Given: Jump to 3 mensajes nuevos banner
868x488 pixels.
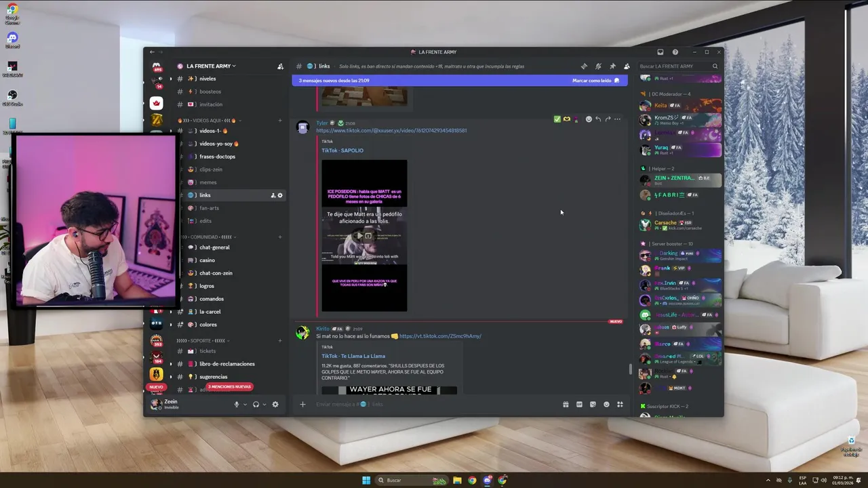Looking at the screenshot, I should 334,81.
